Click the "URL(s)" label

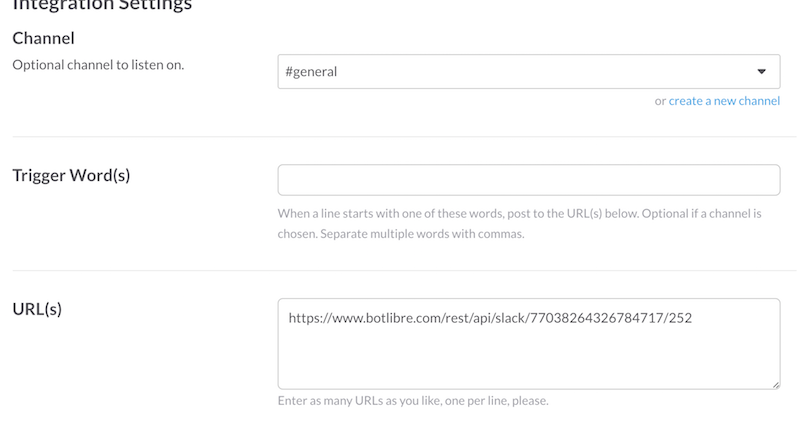coord(37,309)
